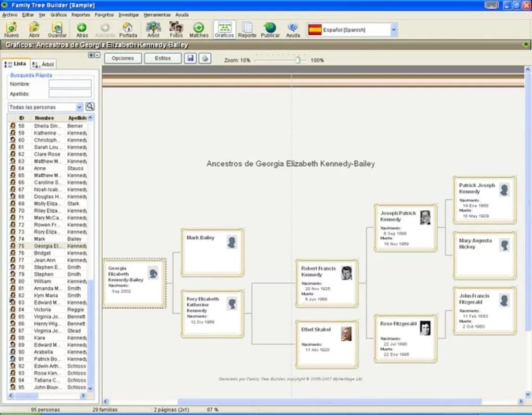Go back with the Atrás icon
Viewport: 532px width, 415px height.
pos(82,30)
